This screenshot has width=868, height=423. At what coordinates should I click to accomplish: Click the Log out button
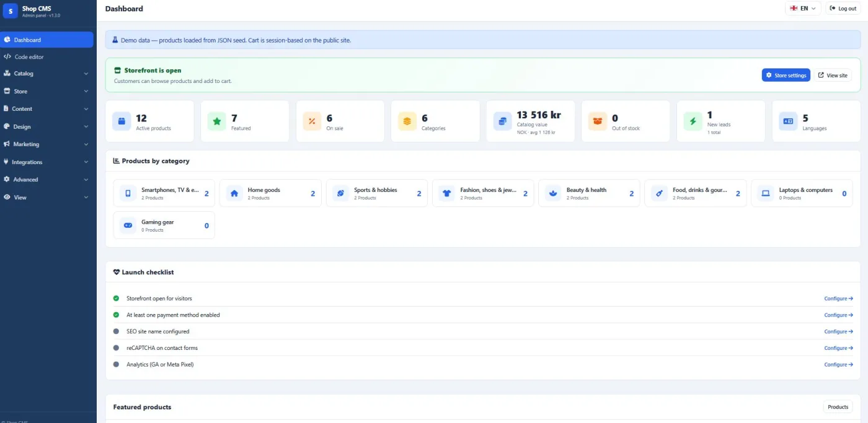(x=843, y=9)
